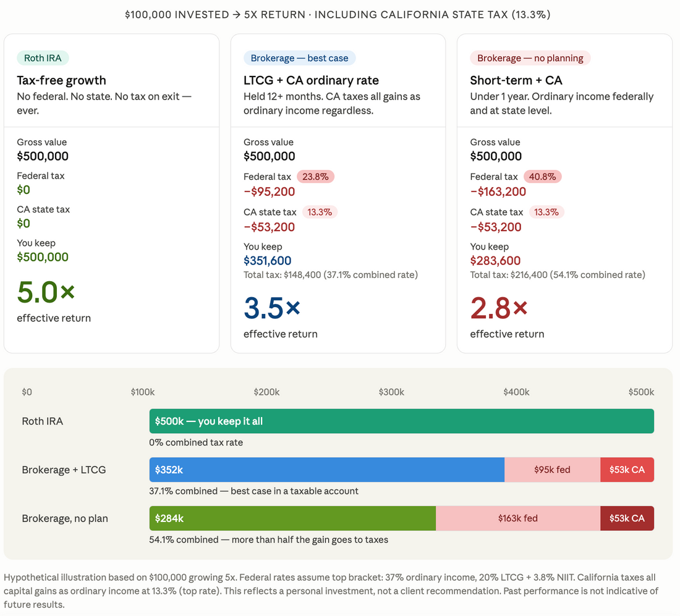This screenshot has height=616, width=680.
Task: Click the 3.5× effective return figure
Action: coord(272,308)
